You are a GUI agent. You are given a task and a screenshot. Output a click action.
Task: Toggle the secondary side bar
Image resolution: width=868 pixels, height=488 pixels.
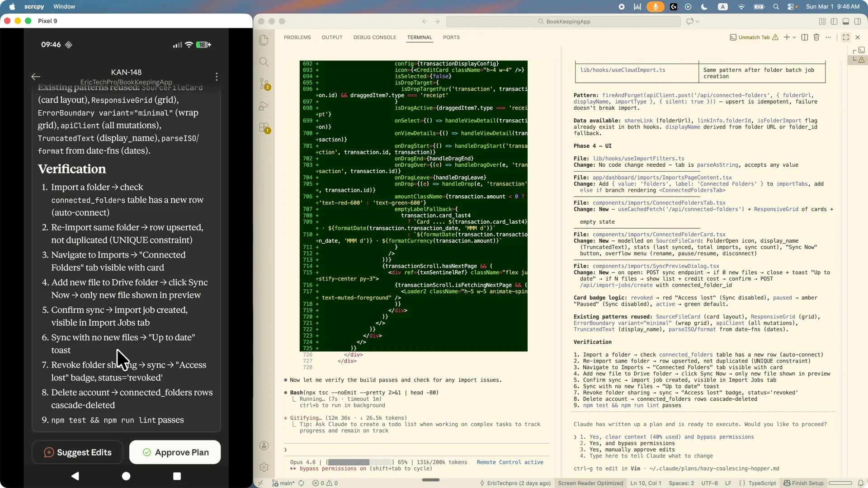(858, 21)
